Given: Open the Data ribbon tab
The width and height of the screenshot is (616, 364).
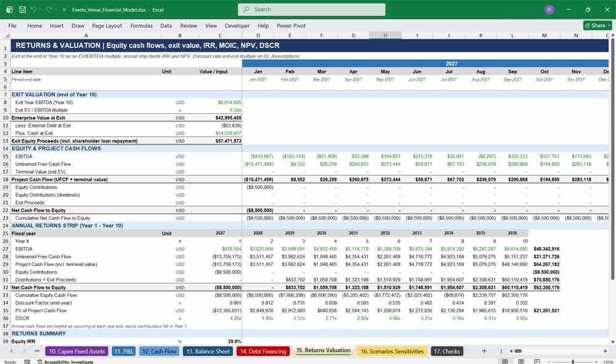Looking at the screenshot, I should pos(166,25).
